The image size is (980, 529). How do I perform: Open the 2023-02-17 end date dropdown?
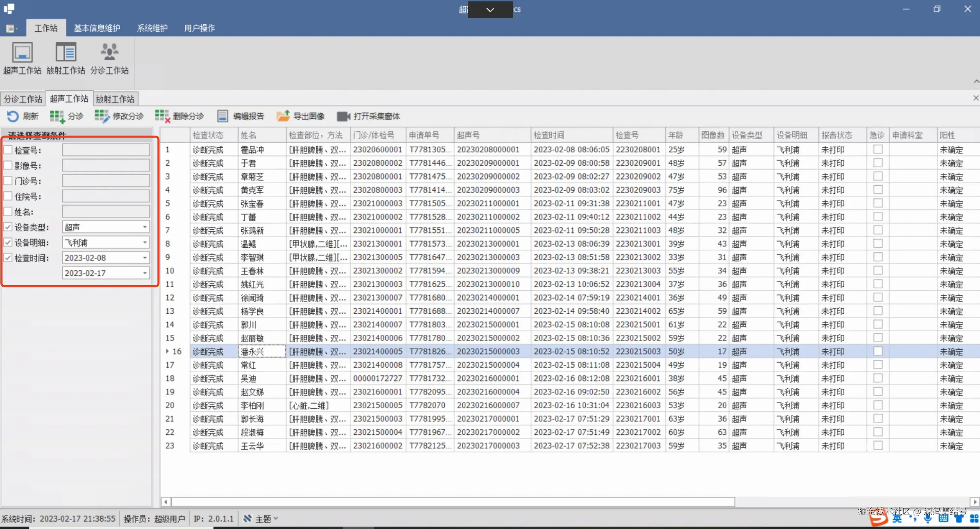pos(145,273)
